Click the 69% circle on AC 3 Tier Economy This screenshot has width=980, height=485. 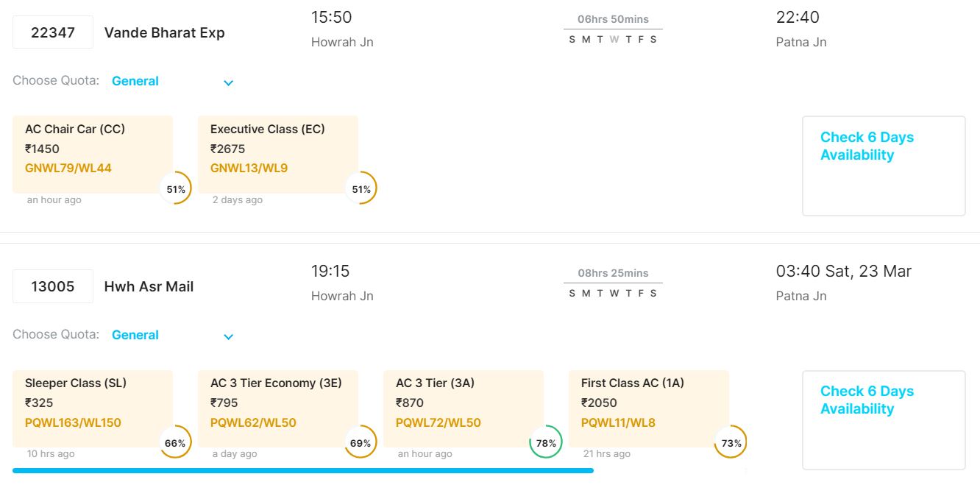click(361, 442)
